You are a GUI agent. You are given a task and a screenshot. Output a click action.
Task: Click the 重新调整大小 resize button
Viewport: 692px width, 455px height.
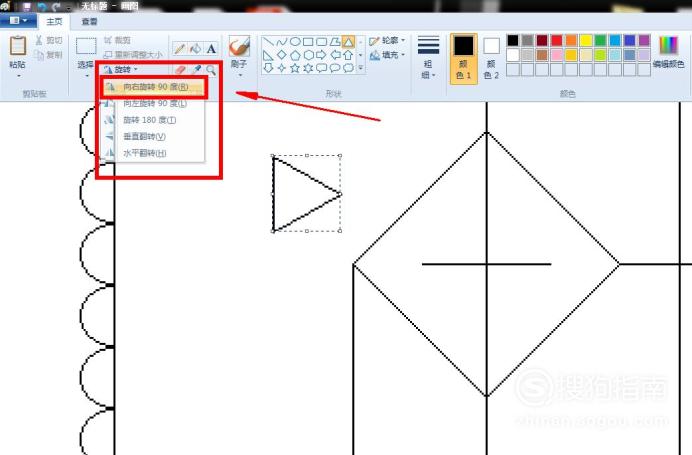pyautogui.click(x=133, y=55)
